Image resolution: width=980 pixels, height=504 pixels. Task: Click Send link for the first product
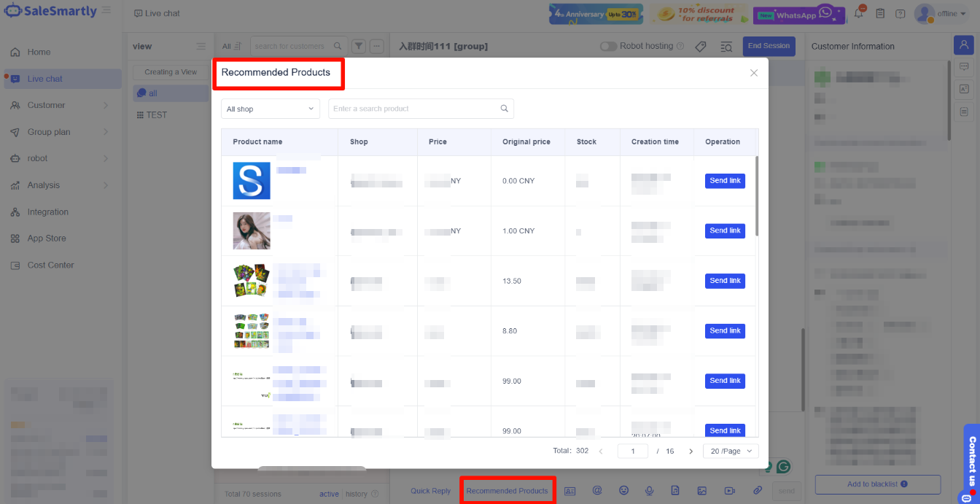click(x=725, y=181)
